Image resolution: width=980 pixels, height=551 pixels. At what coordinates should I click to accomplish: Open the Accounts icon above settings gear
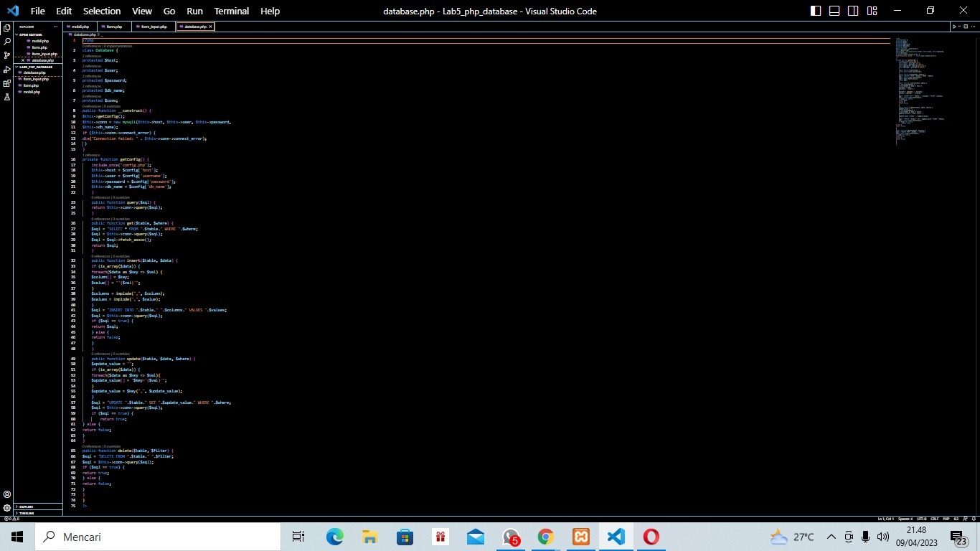pos(7,494)
